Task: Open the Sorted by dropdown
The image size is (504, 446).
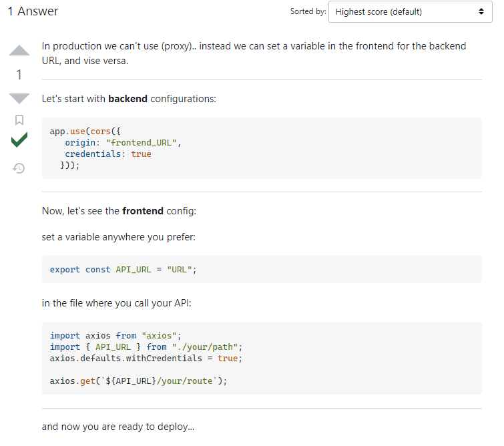Action: (410, 12)
